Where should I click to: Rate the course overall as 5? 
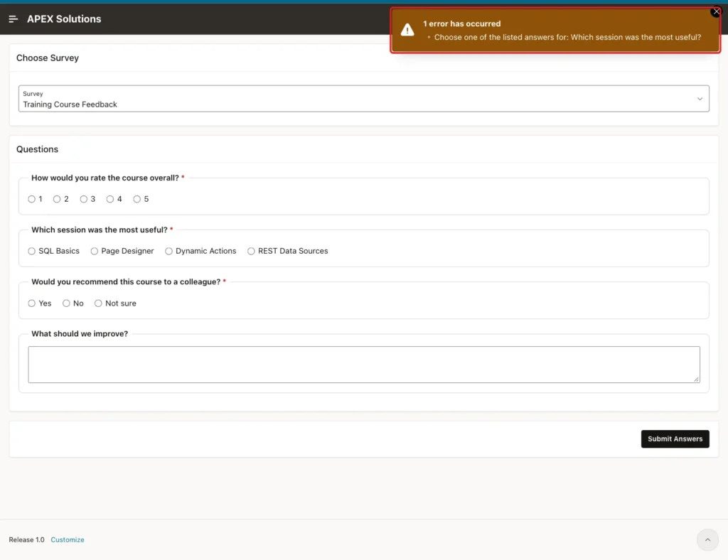[137, 199]
